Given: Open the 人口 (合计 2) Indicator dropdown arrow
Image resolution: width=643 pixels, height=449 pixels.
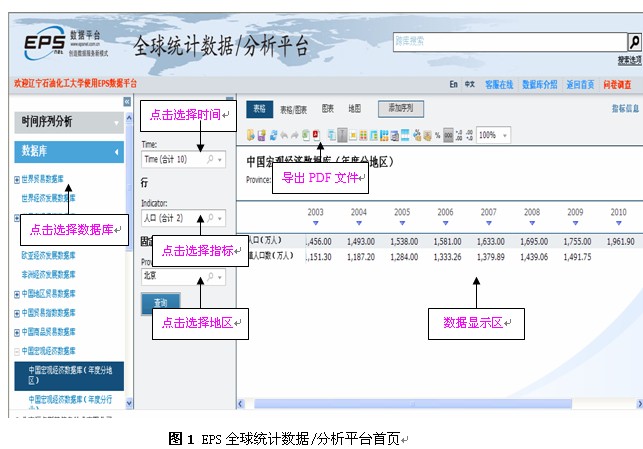Looking at the screenshot, I should pos(220,218).
